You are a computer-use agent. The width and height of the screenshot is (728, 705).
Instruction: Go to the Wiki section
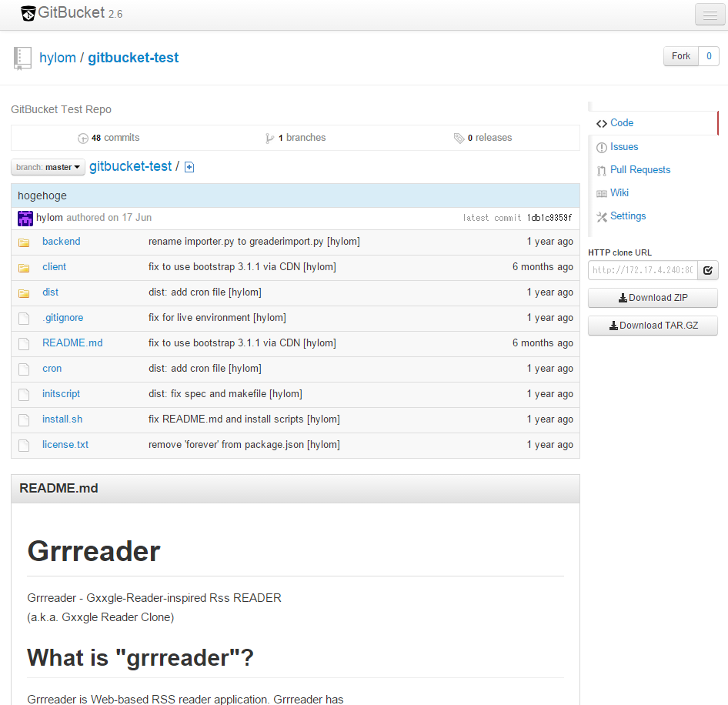click(619, 193)
